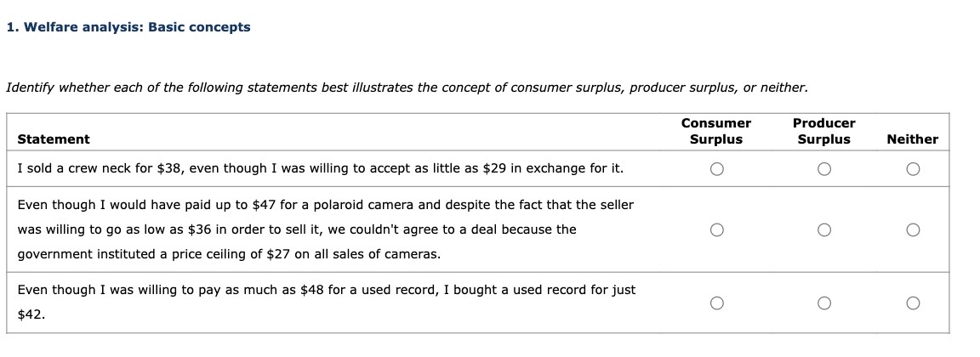Image resolution: width=980 pixels, height=357 pixels.
Task: Click the Statement column header
Action: pyautogui.click(x=53, y=139)
